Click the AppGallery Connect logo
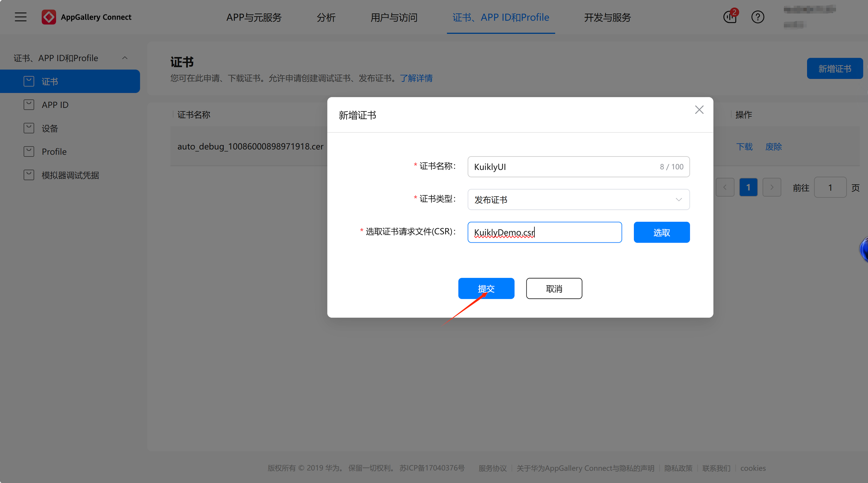The image size is (868, 483). [49, 17]
